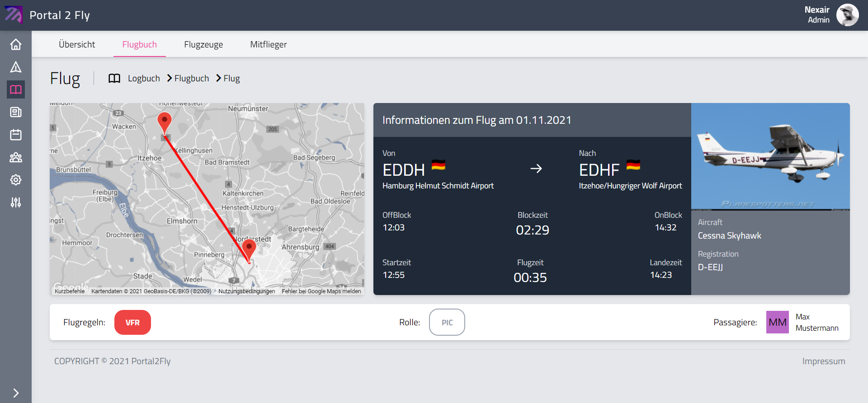Open the users group sidebar icon

(16, 157)
